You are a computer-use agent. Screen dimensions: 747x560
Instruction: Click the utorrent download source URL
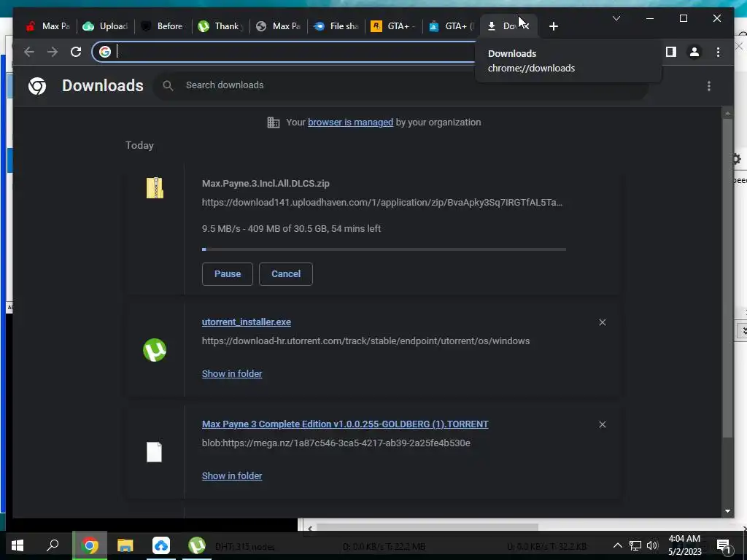(365, 341)
